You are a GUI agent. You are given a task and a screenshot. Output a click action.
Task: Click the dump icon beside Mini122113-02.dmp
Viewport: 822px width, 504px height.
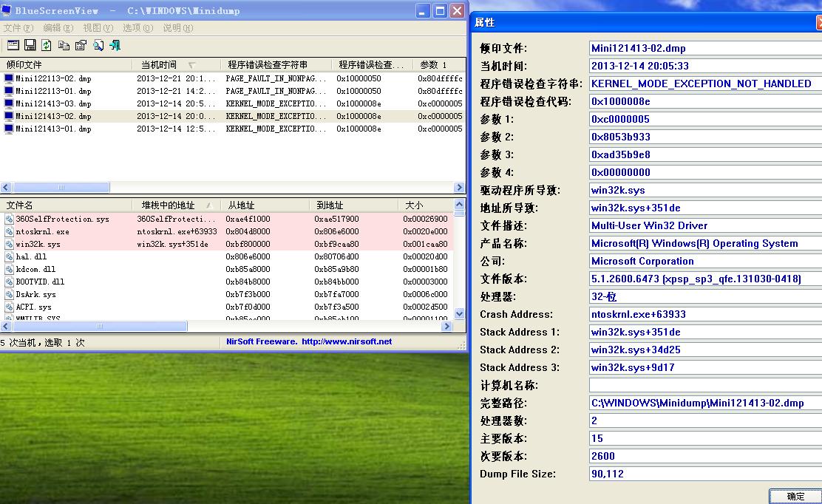click(x=8, y=78)
